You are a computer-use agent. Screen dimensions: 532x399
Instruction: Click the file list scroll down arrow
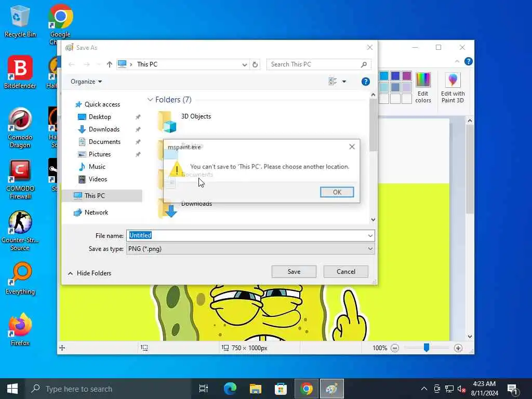[373, 220]
